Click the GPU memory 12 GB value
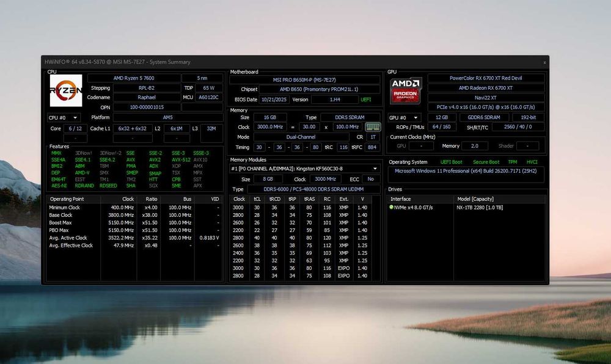611x364 pixels. [442, 117]
